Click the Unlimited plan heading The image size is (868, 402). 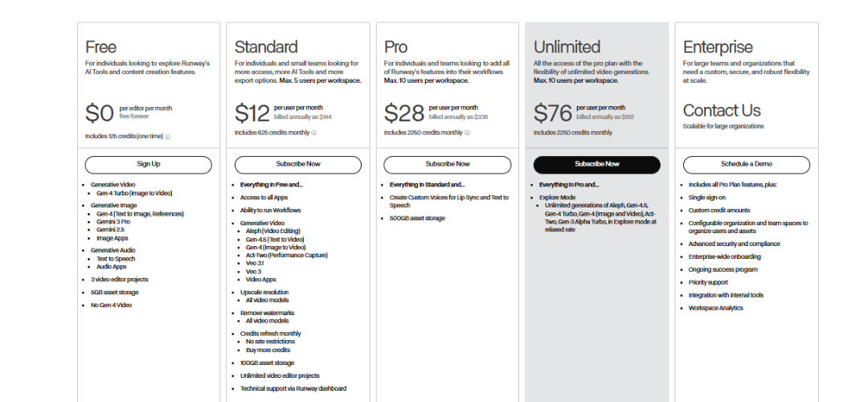point(567,47)
